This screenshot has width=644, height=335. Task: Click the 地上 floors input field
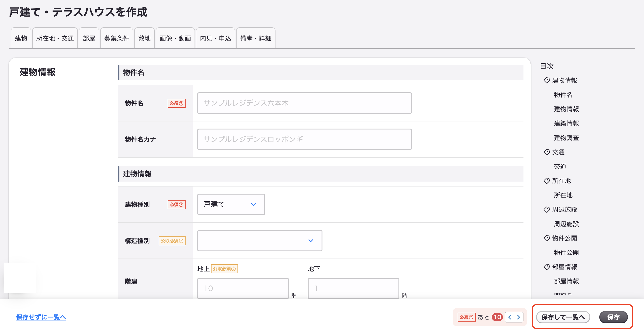coord(243,288)
